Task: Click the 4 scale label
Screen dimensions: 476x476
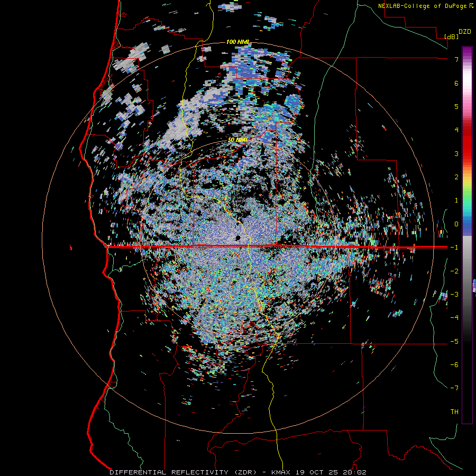Action: pyautogui.click(x=456, y=130)
